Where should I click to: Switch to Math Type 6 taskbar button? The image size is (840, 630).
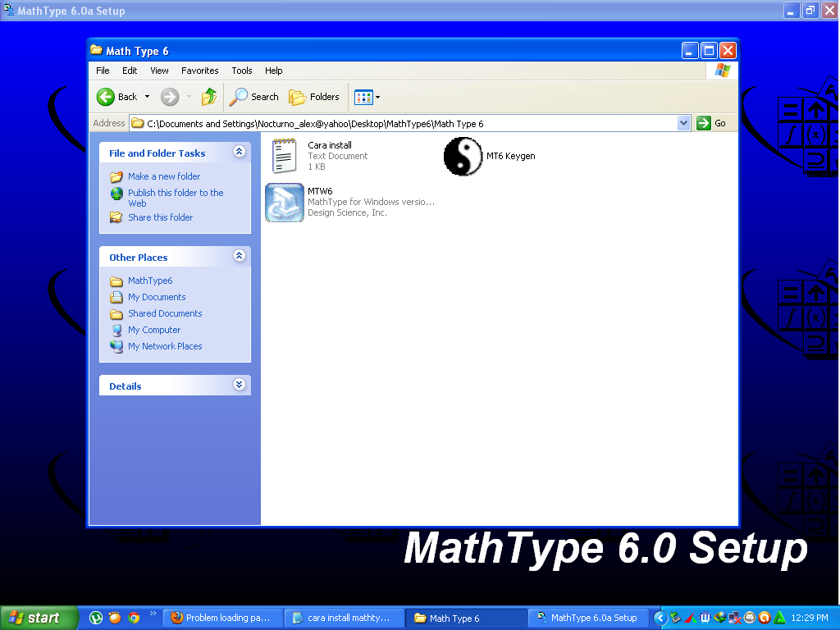point(466,618)
